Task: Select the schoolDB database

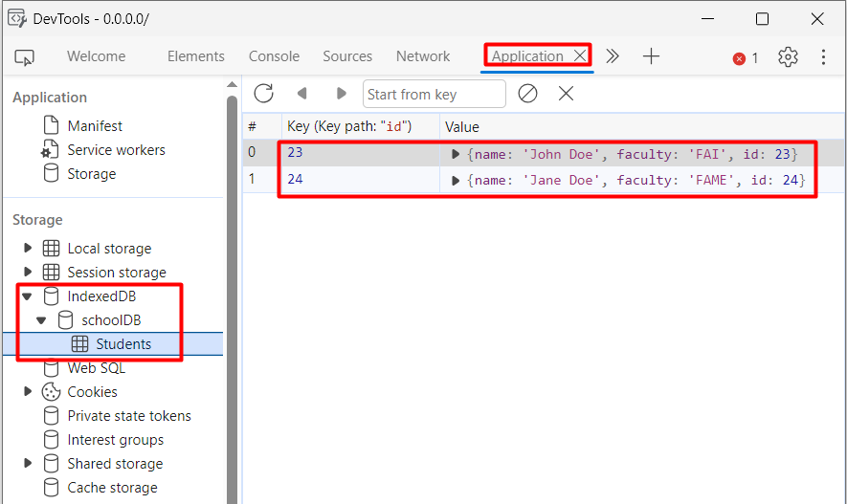Action: [x=111, y=320]
